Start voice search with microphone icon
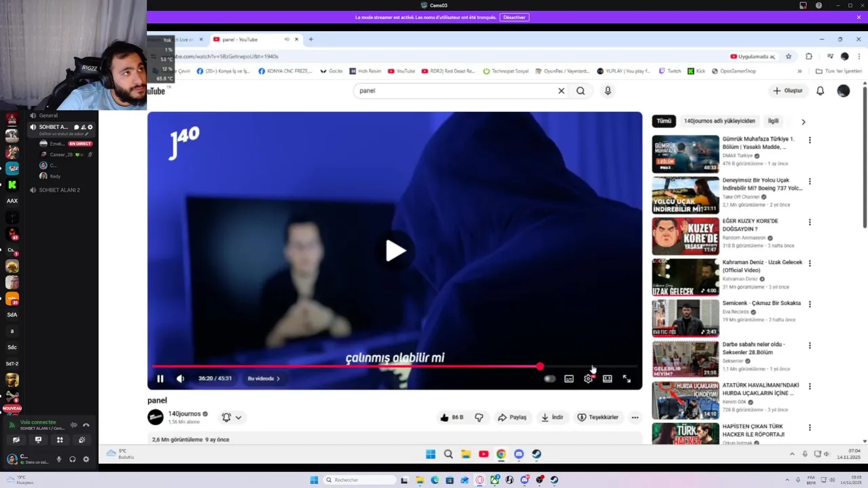Image resolution: width=868 pixels, height=488 pixels. pos(608,91)
